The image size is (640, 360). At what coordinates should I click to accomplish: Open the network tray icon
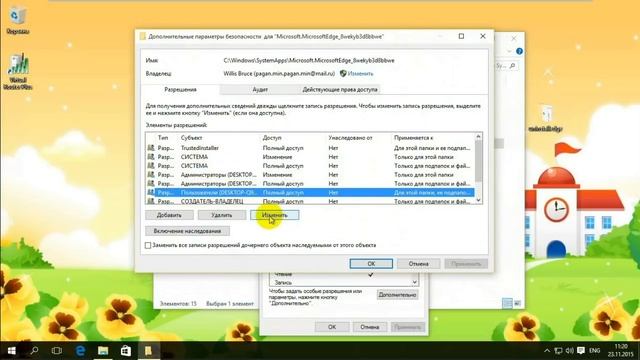tap(558, 351)
